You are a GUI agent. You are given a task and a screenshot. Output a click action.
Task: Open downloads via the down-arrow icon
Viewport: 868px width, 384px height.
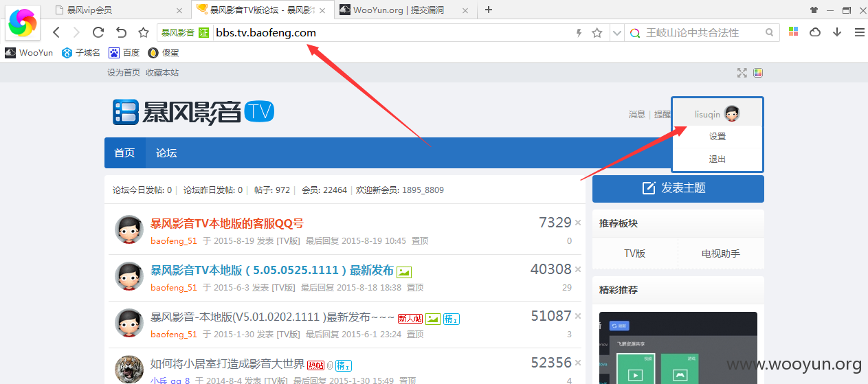pyautogui.click(x=837, y=32)
